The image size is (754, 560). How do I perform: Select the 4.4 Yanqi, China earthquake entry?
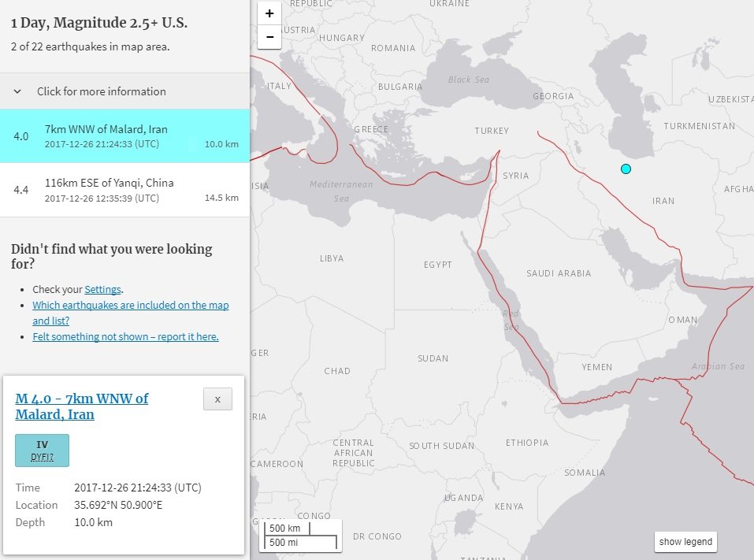[124, 190]
